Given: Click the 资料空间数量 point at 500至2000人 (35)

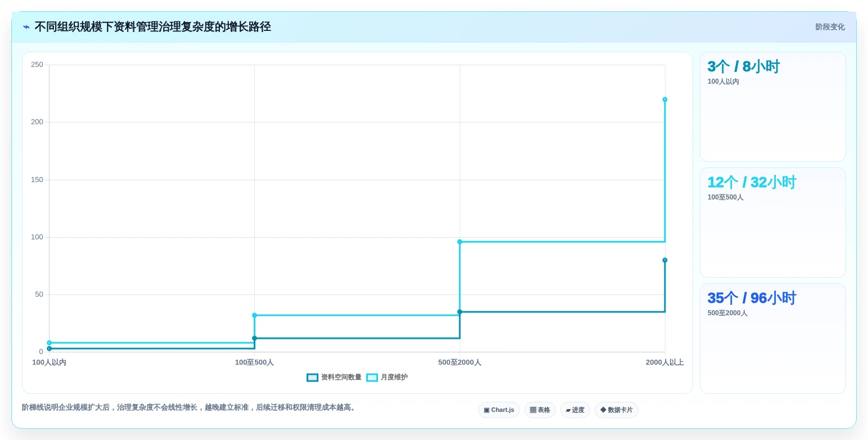Looking at the screenshot, I should click(460, 312).
